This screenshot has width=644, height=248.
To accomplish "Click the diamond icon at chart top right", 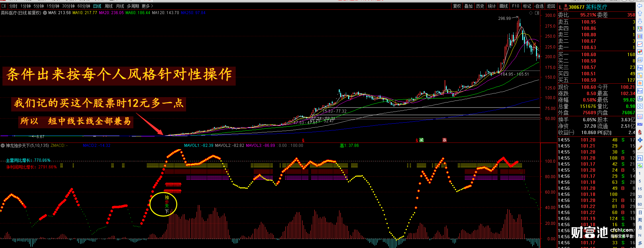I will [531, 13].
